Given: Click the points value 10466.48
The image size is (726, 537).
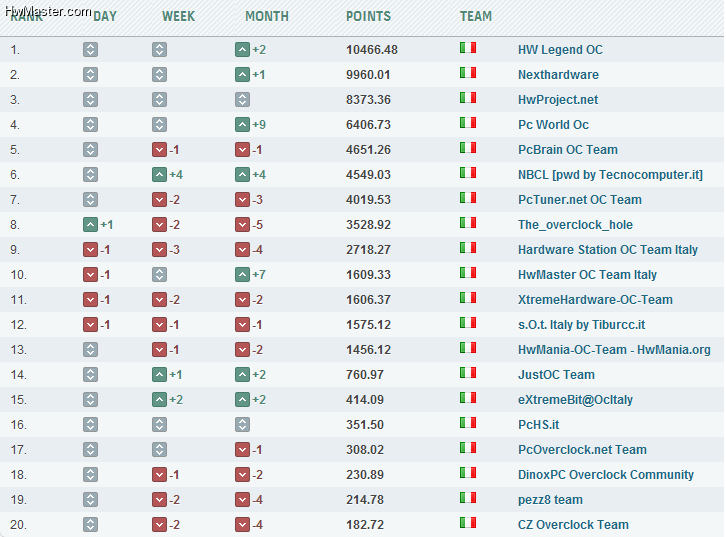Looking at the screenshot, I should (x=372, y=50).
